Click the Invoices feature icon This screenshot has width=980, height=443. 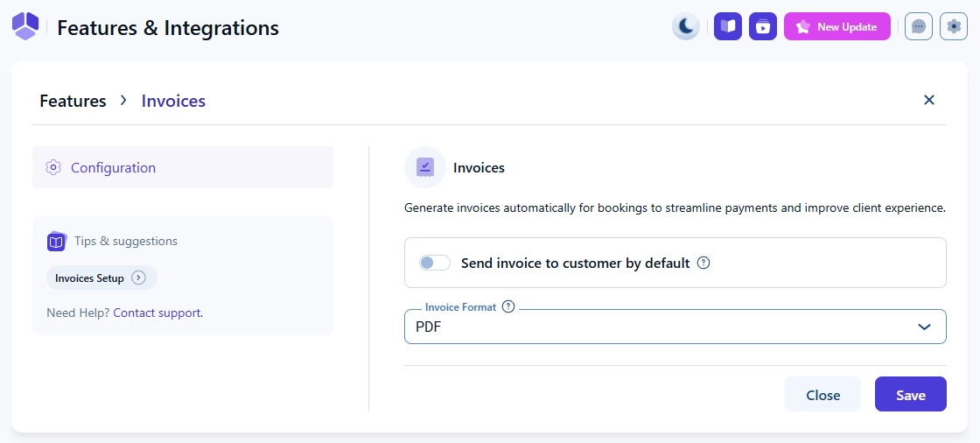tap(425, 167)
